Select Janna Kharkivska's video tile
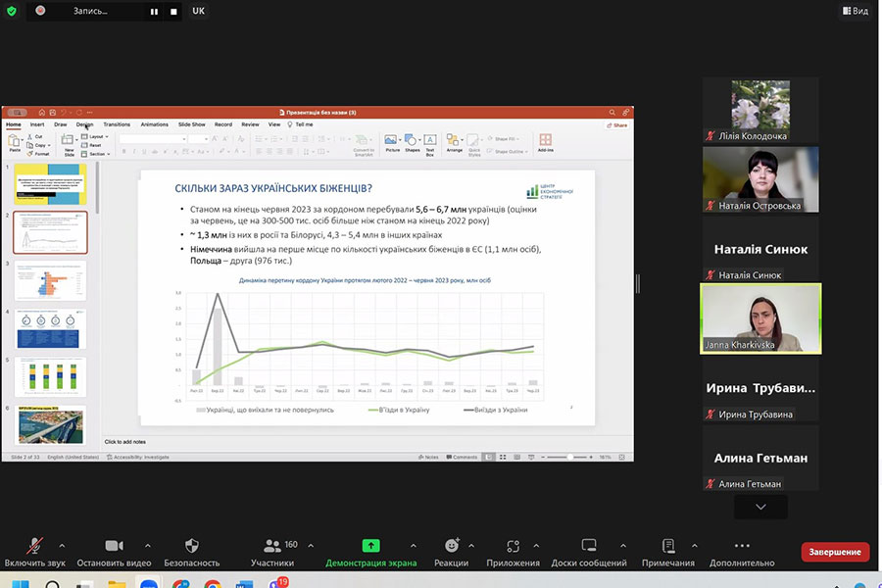 (760, 318)
